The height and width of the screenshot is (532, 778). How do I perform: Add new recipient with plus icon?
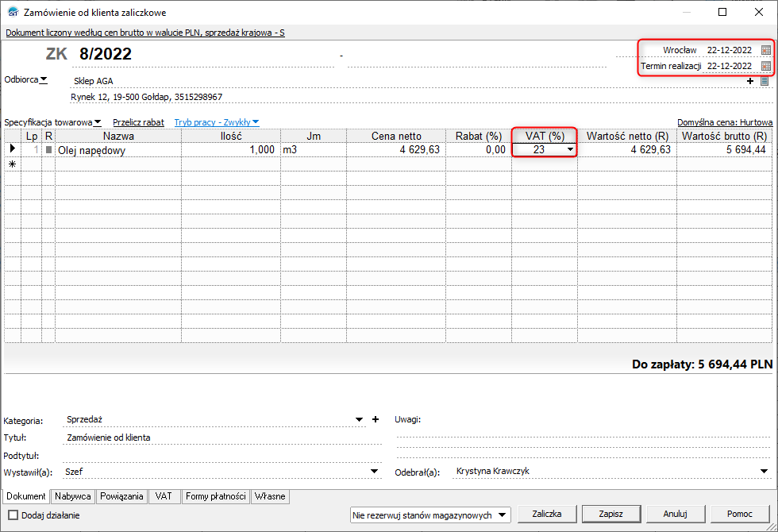(750, 81)
